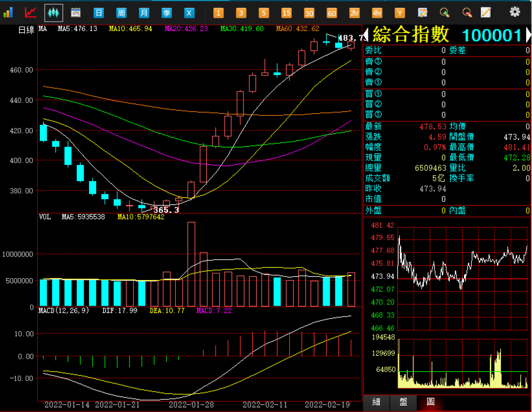This screenshot has width=532, height=412.
Task: Select the monthly (月) period
Action: pos(144,13)
